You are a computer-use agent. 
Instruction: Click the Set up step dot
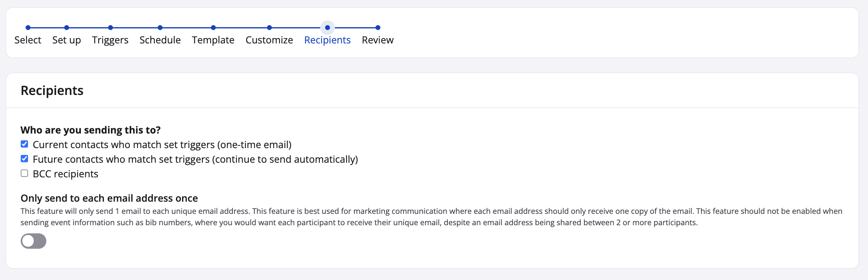click(67, 28)
